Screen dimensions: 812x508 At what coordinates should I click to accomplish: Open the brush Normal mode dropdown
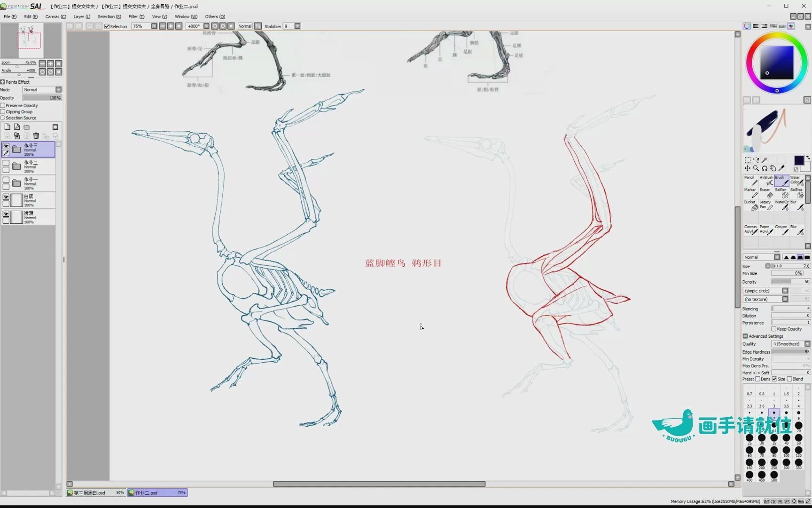pos(777,257)
